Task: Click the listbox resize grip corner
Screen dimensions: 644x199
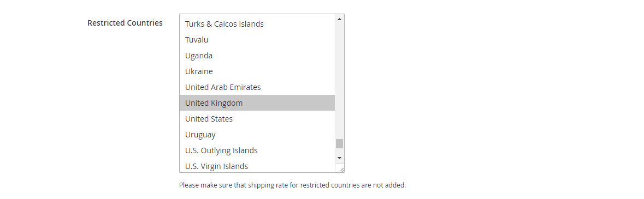Action: (x=340, y=168)
